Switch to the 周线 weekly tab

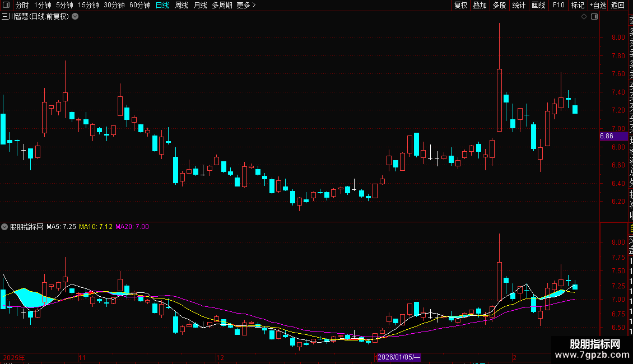point(181,5)
